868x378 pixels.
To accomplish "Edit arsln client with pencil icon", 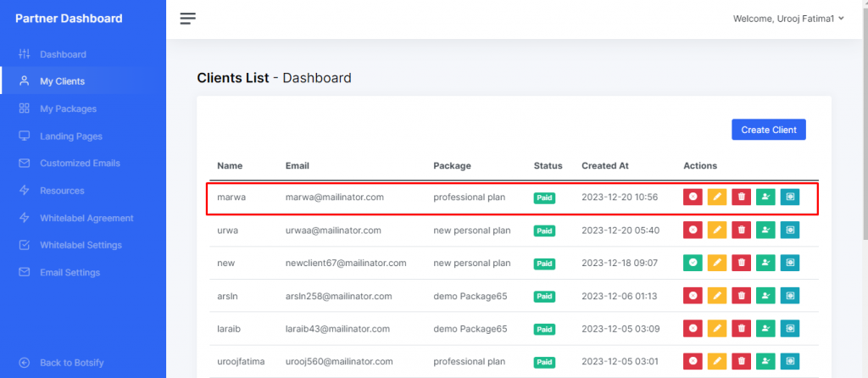I will [x=717, y=296].
